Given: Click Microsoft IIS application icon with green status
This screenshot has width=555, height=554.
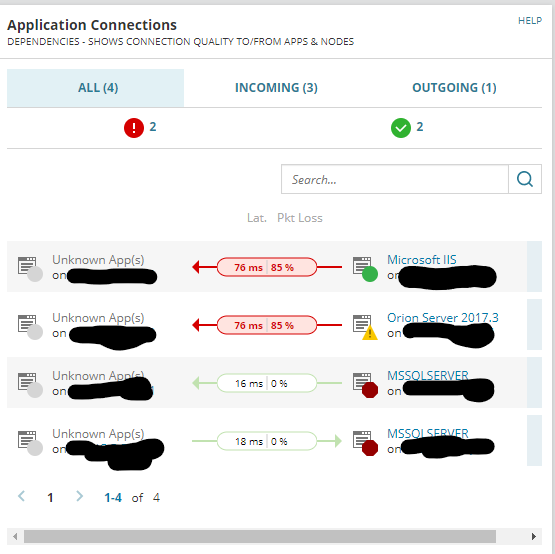Looking at the screenshot, I should [x=365, y=269].
